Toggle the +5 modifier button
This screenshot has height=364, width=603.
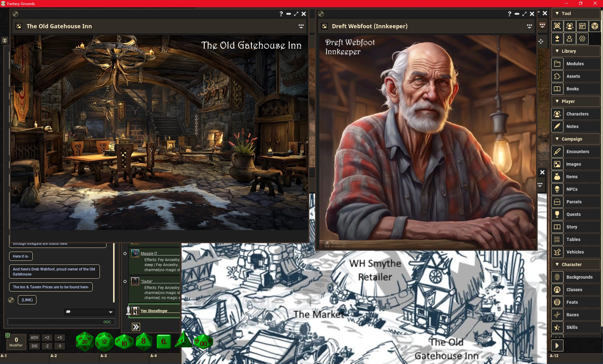60,338
